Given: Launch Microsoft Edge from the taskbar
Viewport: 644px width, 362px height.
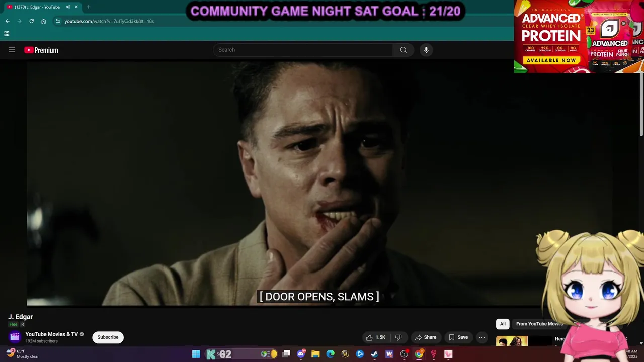Looking at the screenshot, I should [331, 354].
